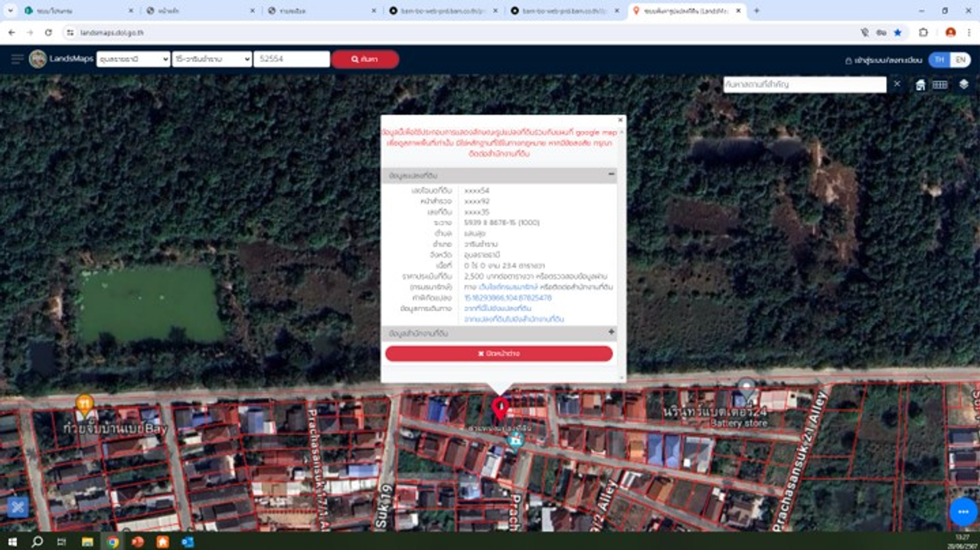The height and width of the screenshot is (550, 980).
Task: Collapse the parcel information section
Action: (x=611, y=175)
